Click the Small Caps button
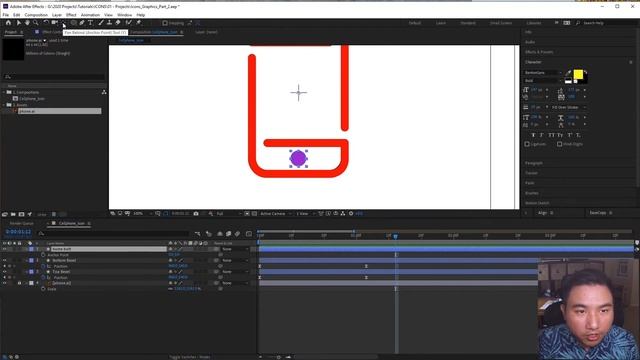The image size is (640, 360). coord(560,135)
